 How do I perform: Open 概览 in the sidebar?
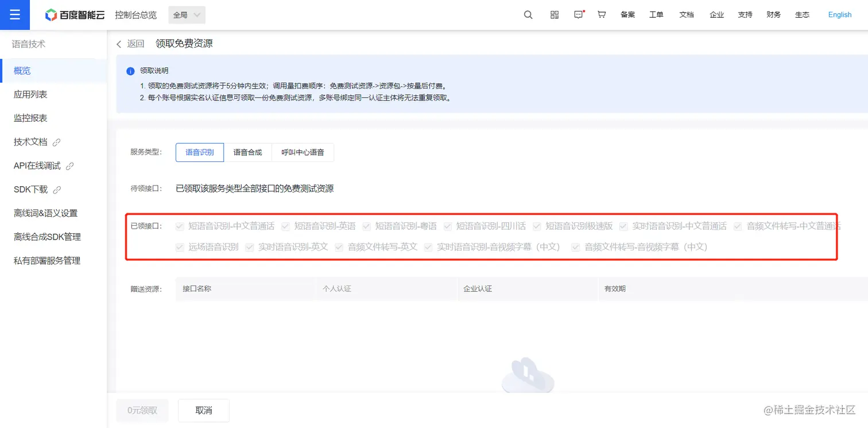(53, 71)
